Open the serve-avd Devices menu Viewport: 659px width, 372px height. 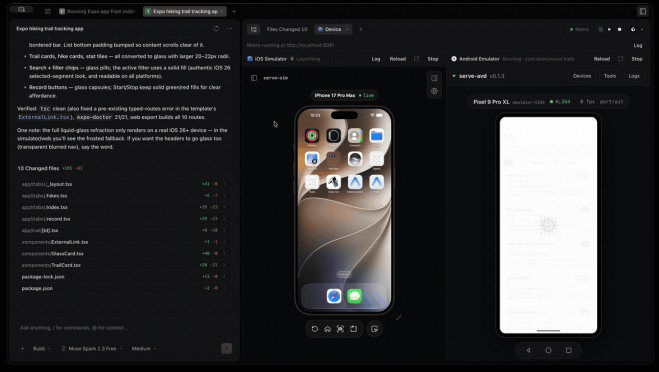click(x=582, y=76)
